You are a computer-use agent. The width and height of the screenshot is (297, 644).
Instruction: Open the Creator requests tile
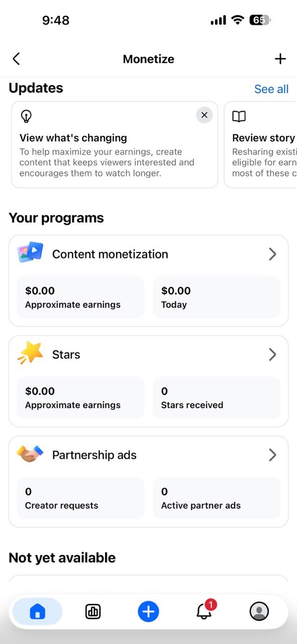click(x=80, y=498)
